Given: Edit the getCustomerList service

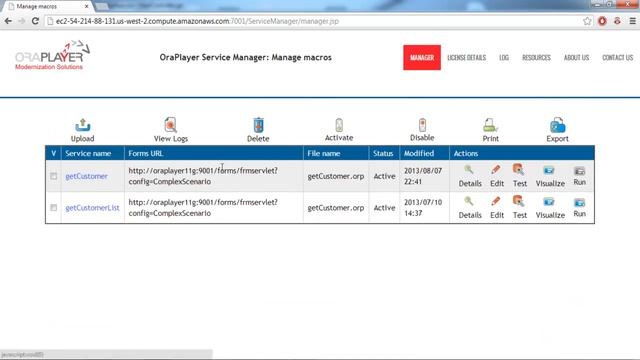Looking at the screenshot, I should click(497, 207).
